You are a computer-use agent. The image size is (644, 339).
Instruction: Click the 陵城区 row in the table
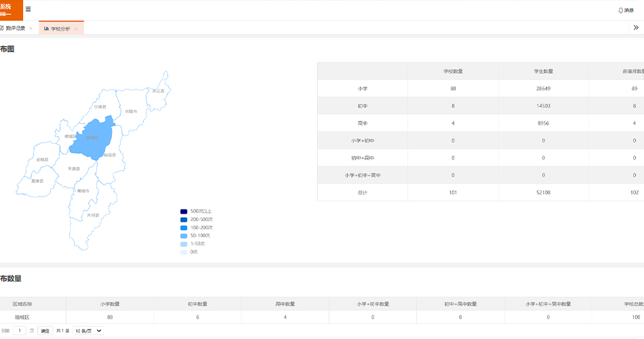click(23, 317)
